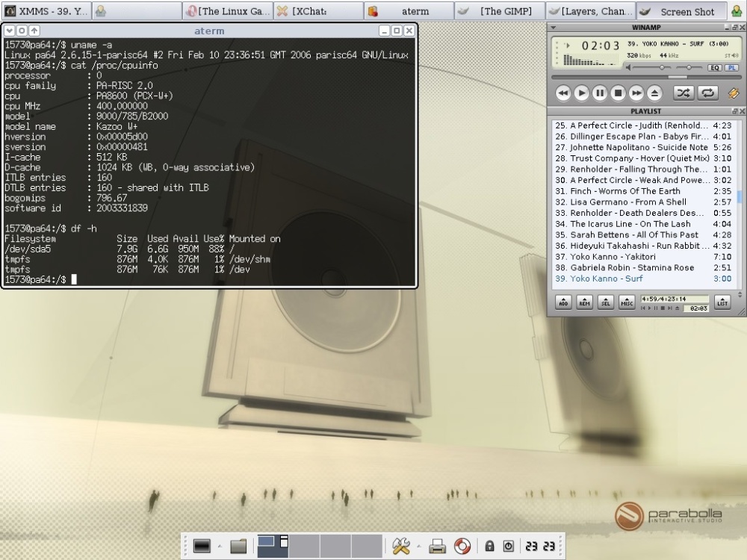The image size is (747, 560).
Task: Select track 31 Finch - Worms Of The Earth
Action: pos(643,191)
